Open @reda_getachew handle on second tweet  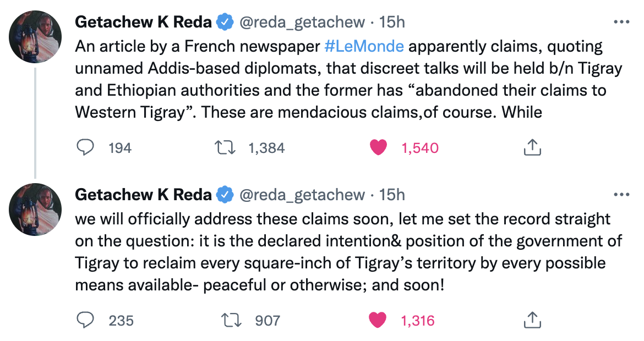click(x=301, y=195)
